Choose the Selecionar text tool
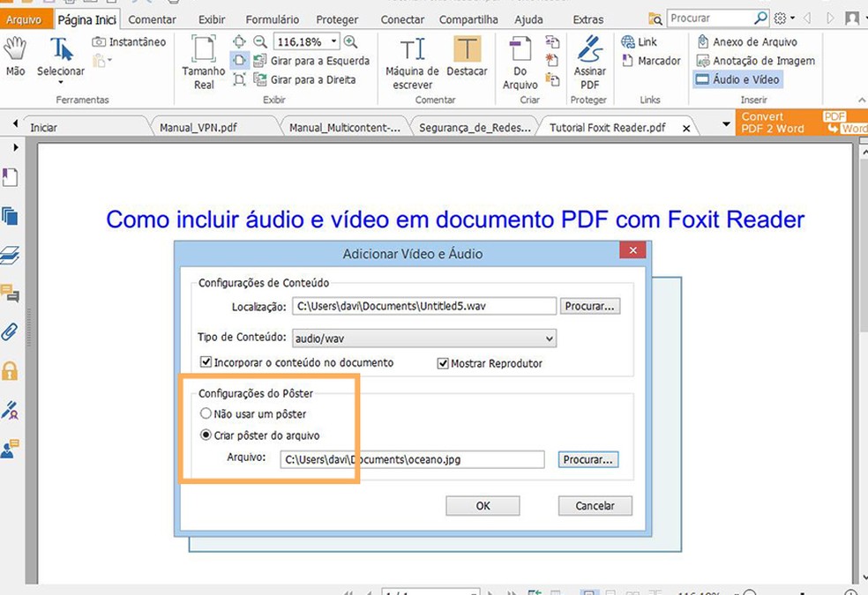The image size is (868, 595). click(x=61, y=60)
